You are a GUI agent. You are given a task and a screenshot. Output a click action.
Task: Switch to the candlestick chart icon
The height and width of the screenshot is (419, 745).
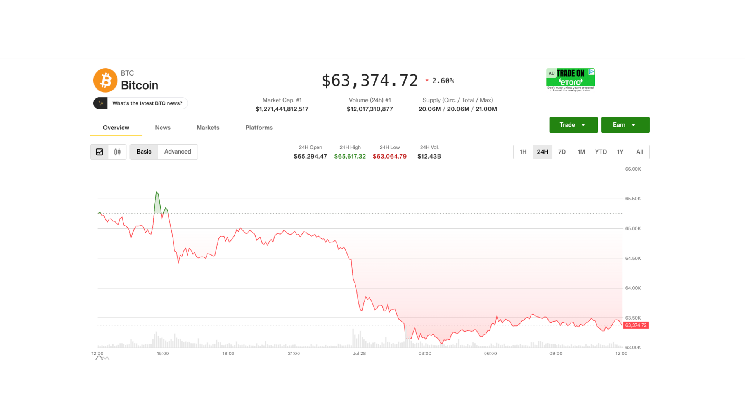tap(117, 152)
